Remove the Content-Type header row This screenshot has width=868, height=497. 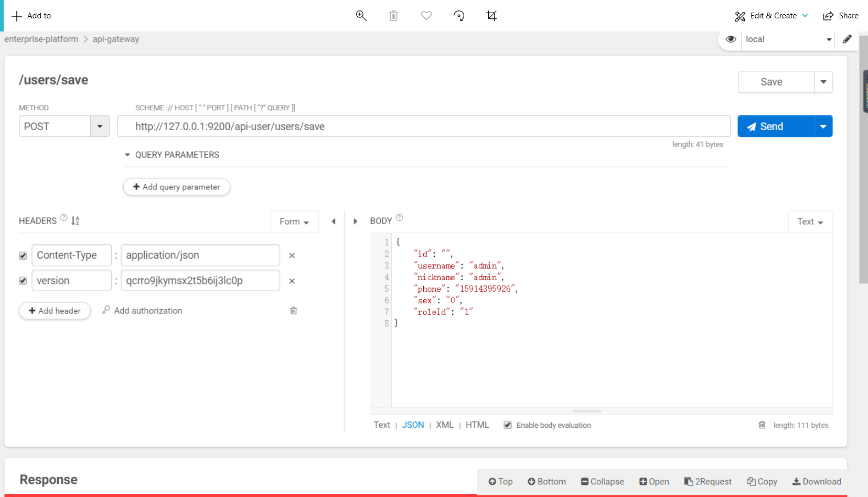(292, 256)
